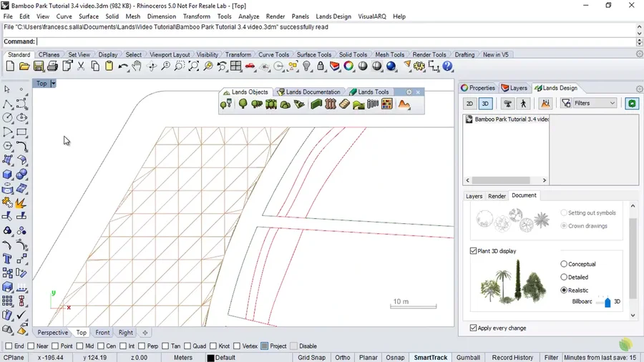Enable the End osnap checkbox
This screenshot has height=362, width=644.
[x=9, y=346]
